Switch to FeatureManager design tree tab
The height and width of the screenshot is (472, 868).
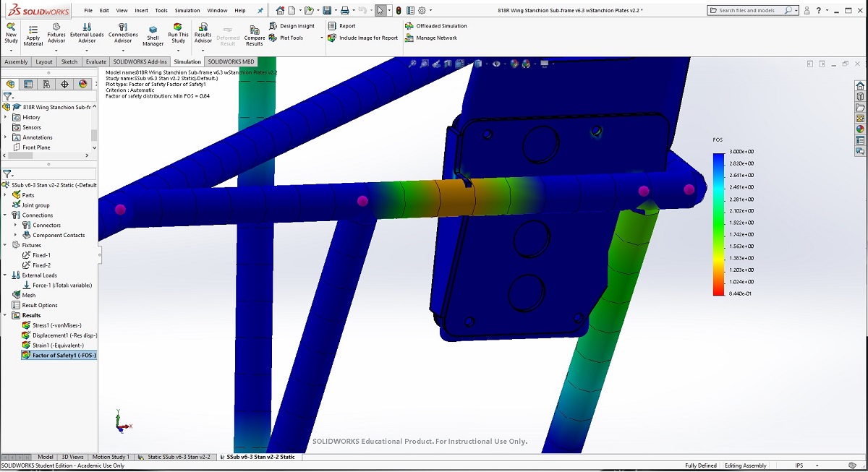pyautogui.click(x=10, y=84)
